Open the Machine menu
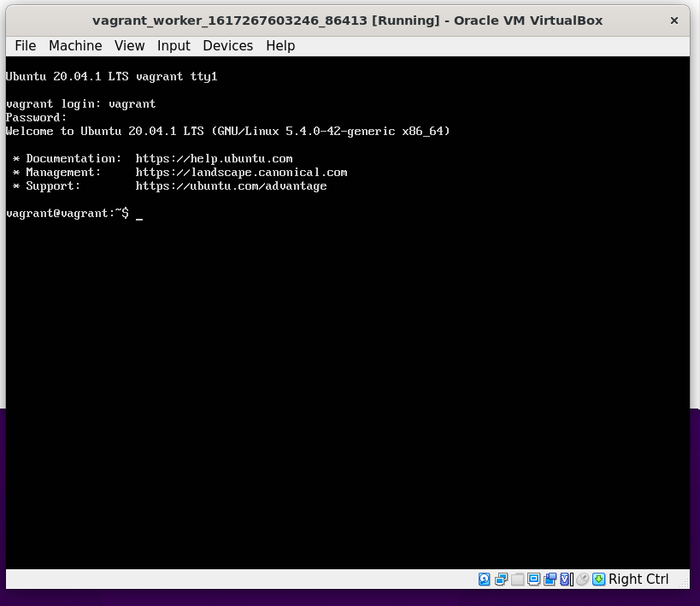Image resolution: width=700 pixels, height=606 pixels. click(x=75, y=45)
